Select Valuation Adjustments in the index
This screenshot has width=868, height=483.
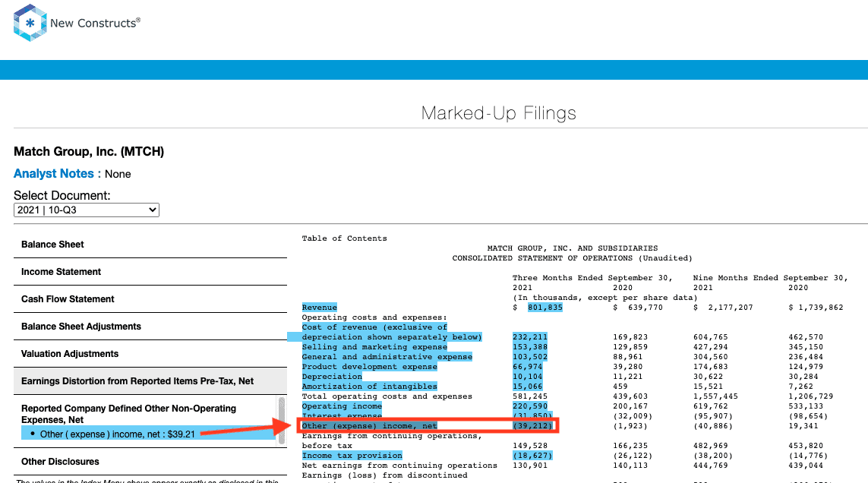coord(150,353)
